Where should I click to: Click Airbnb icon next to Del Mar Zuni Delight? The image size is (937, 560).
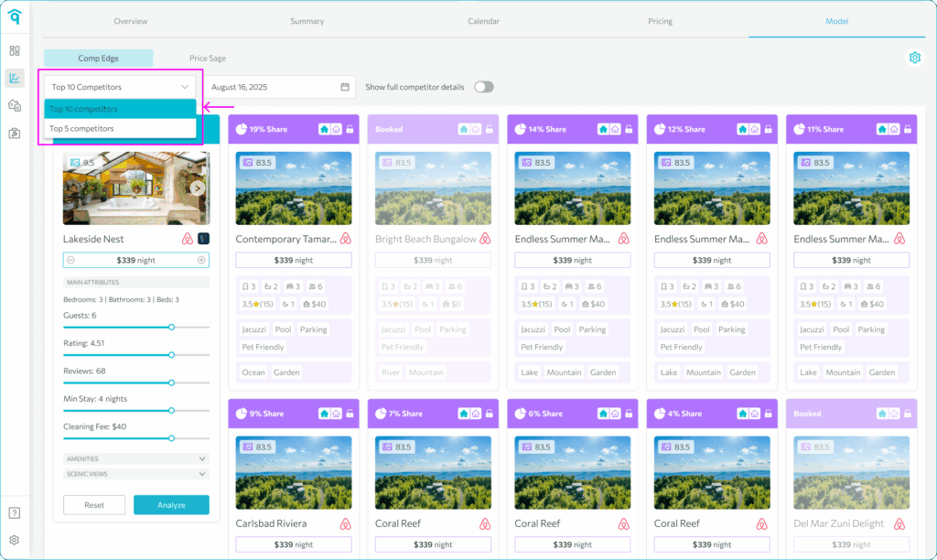click(899, 523)
